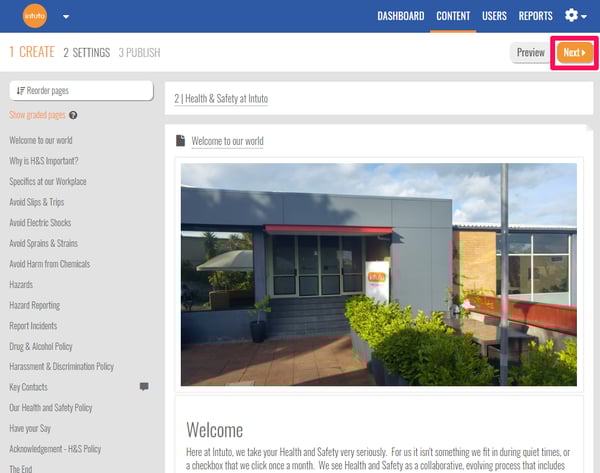Toggle Show graded pages
The image size is (600, 473).
coord(37,115)
